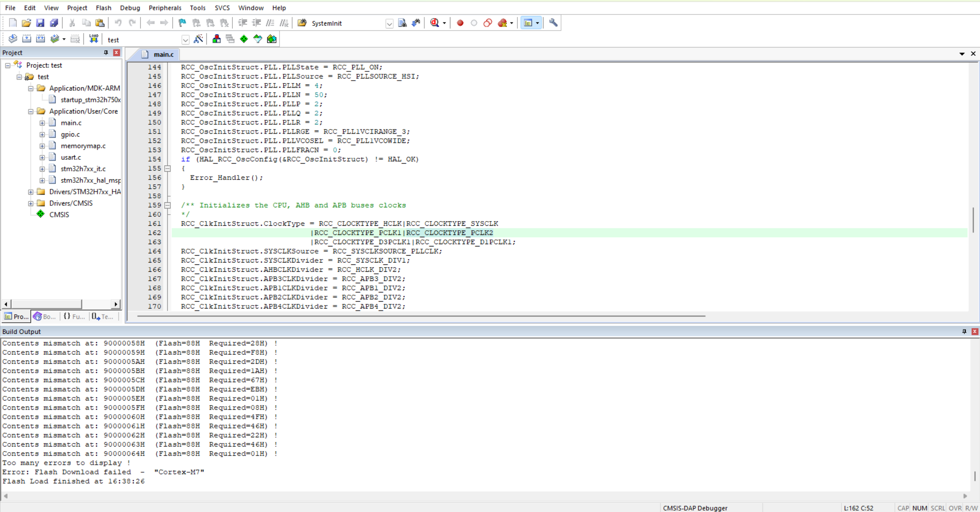Click the CMSIS-DAP Debugger status text
The image size is (980, 512).
click(695, 508)
